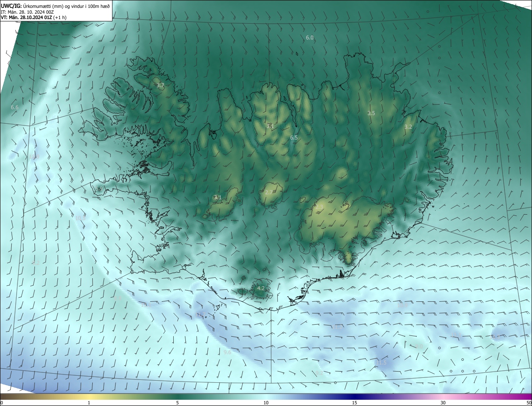Click the 9.6 value southwest of Iceland
This screenshot has width=532, height=406.
point(227,352)
